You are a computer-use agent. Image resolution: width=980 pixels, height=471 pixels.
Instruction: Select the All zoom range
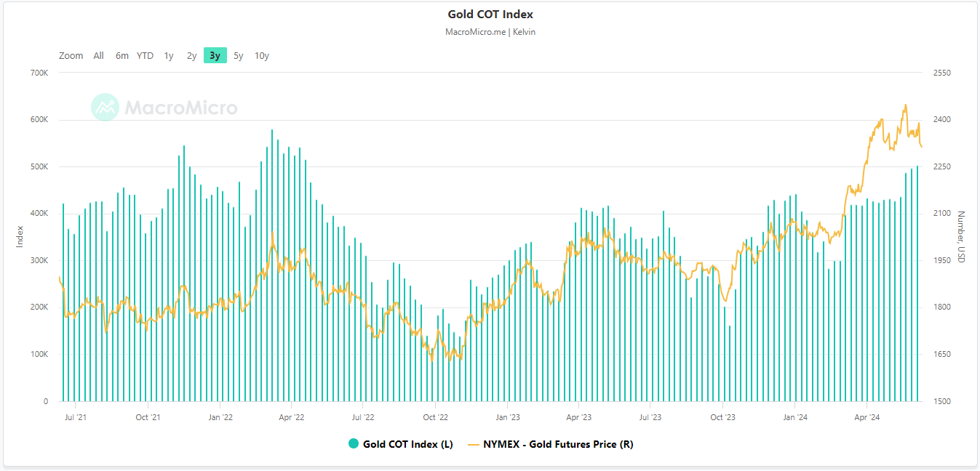click(x=98, y=56)
